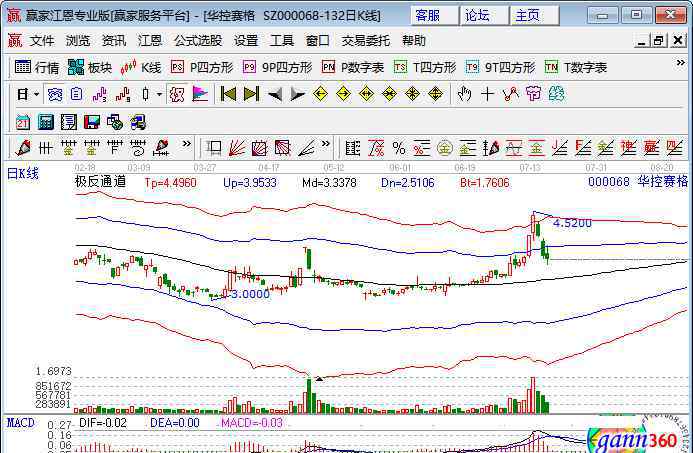Jump to the last bar
This screenshot has height=453, width=693.
pyautogui.click(x=251, y=94)
